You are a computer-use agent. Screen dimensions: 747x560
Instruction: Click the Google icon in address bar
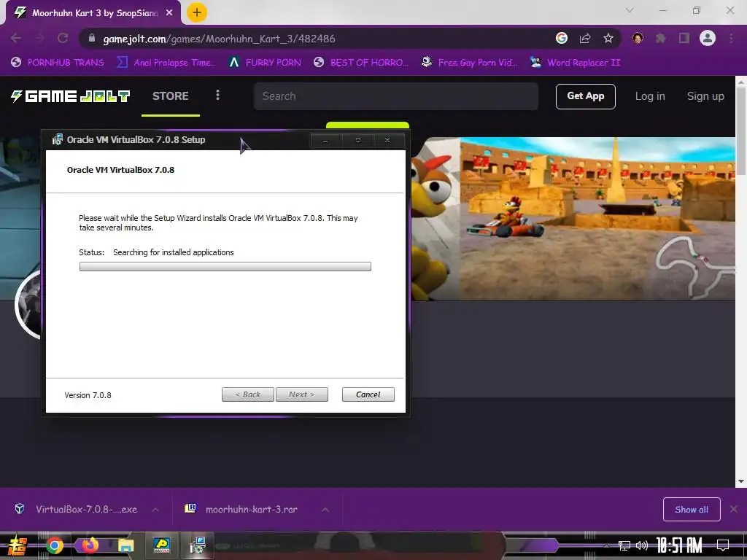coord(562,38)
